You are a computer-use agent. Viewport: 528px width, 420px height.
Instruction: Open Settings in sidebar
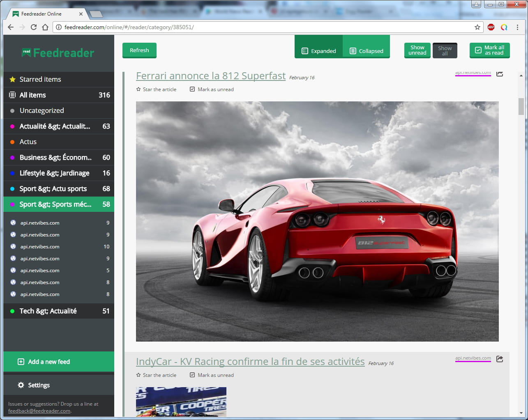pos(59,385)
